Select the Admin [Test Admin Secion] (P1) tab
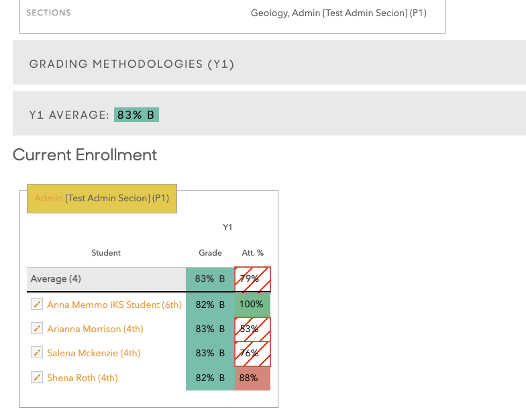Screen dimensions: 526x420 (x=102, y=199)
